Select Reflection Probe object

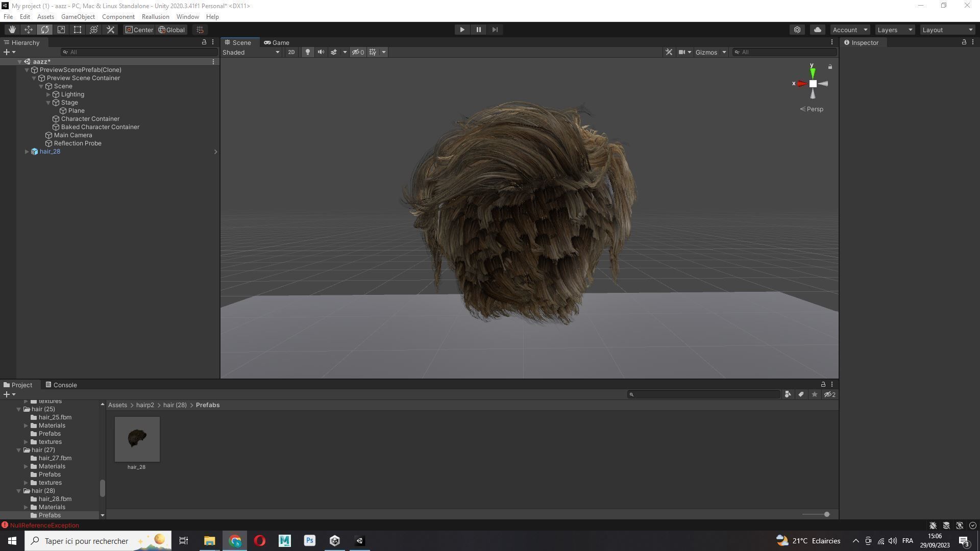coord(78,143)
